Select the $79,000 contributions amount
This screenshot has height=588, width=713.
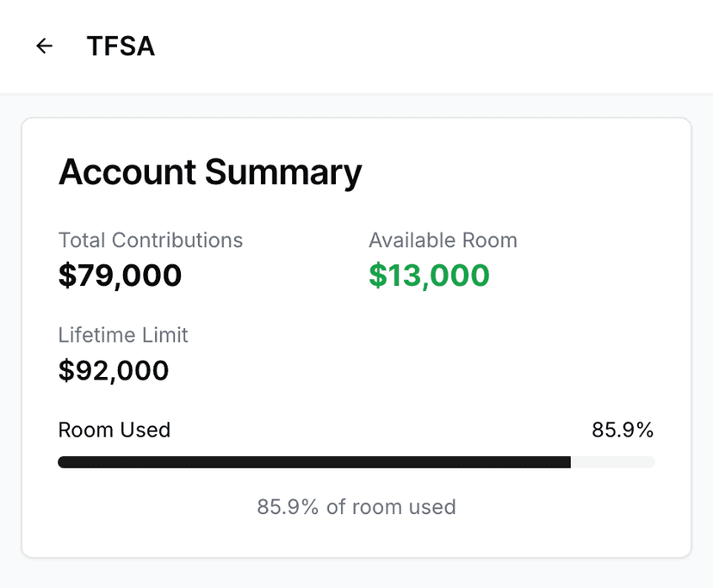(120, 275)
